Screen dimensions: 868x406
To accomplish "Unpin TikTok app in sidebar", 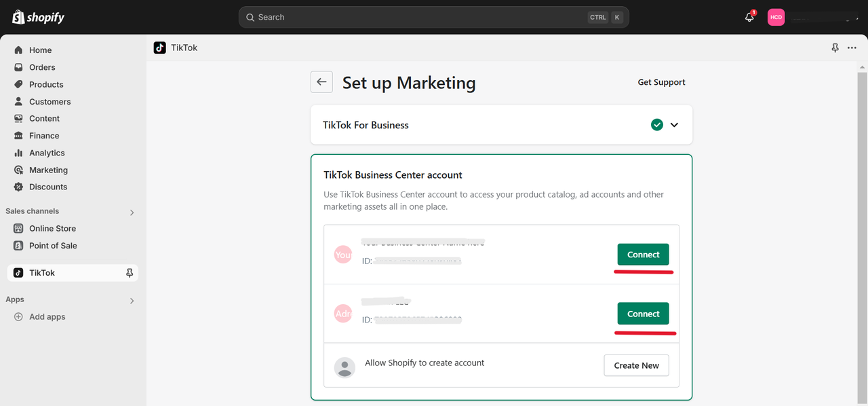I will click(x=130, y=273).
